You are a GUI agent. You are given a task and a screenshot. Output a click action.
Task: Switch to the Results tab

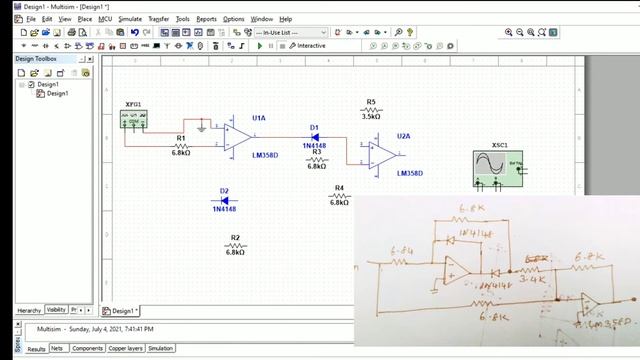click(36, 349)
